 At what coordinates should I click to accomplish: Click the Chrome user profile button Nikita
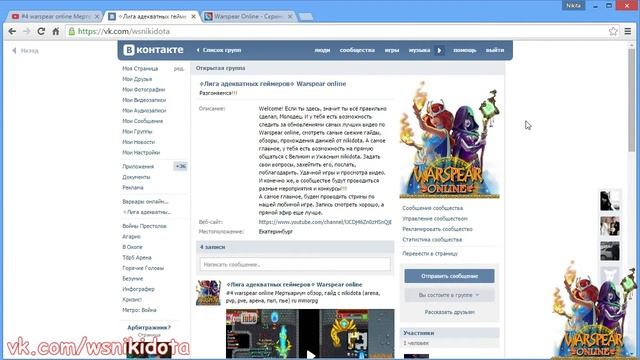[x=574, y=5]
